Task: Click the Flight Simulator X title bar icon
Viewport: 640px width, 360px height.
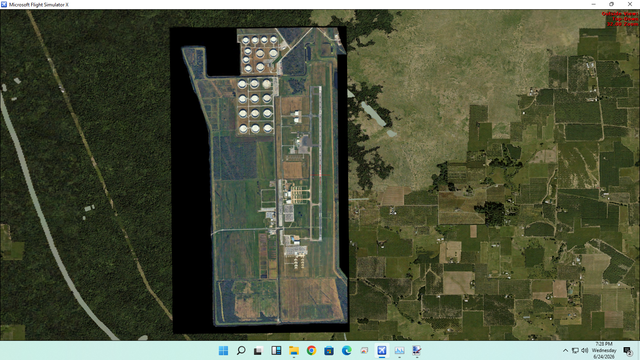Action: point(4,4)
